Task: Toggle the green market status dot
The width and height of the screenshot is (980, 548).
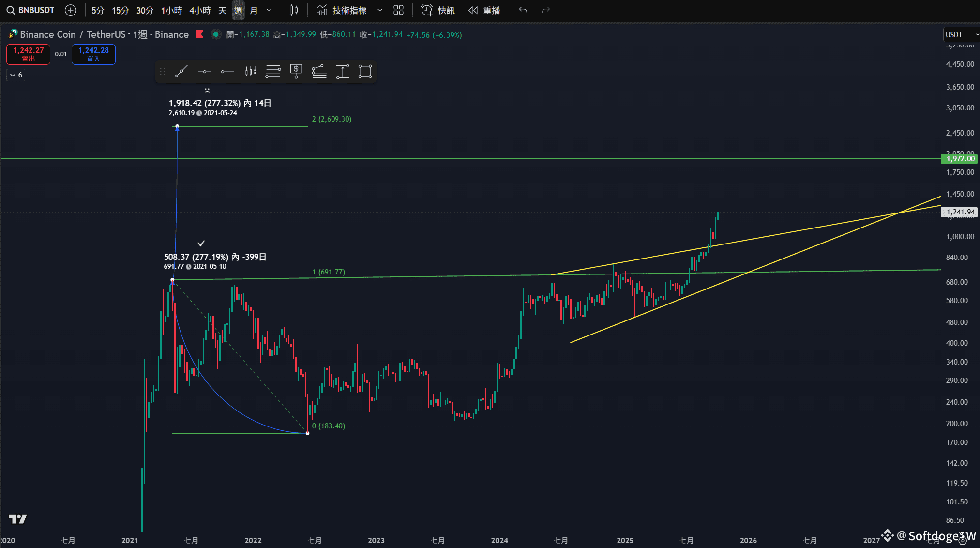Action: (x=216, y=34)
